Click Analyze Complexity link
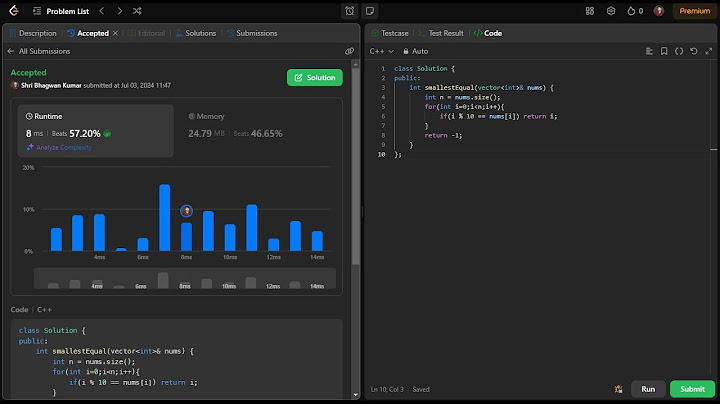Viewport: 720px width, 404px height. pyautogui.click(x=60, y=147)
